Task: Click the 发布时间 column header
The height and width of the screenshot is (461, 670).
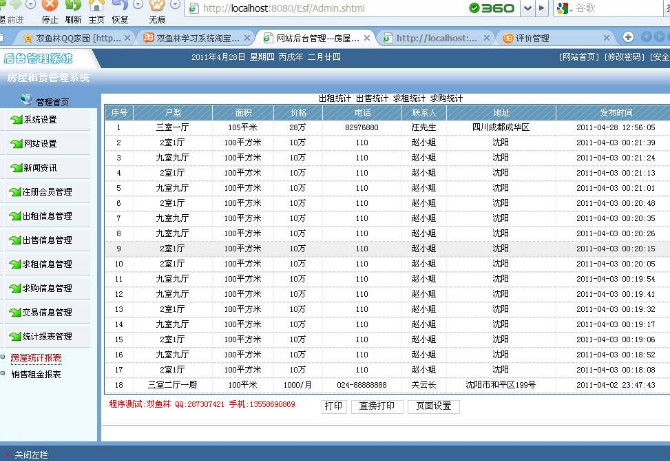Action: click(x=615, y=113)
